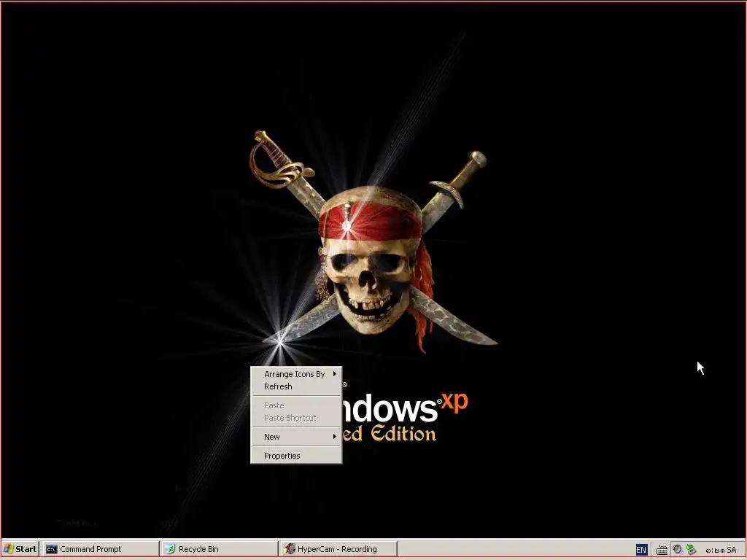Click the system tray clock
The width and height of the screenshot is (747, 560).
coord(721,550)
